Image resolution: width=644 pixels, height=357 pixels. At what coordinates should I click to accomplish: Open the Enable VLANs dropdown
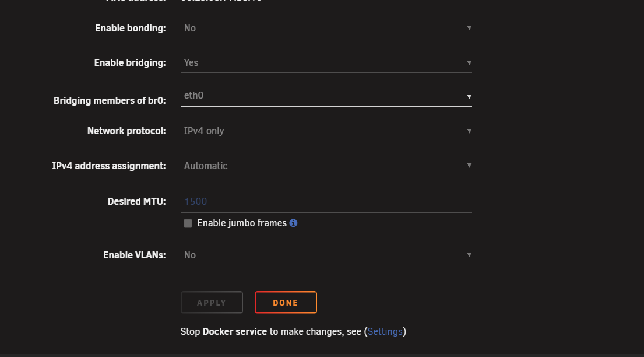coord(326,256)
